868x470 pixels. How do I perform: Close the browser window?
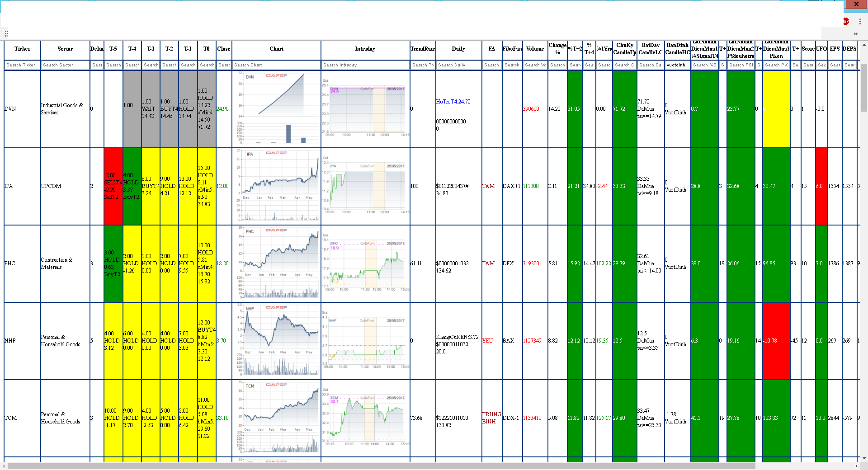coord(856,4)
